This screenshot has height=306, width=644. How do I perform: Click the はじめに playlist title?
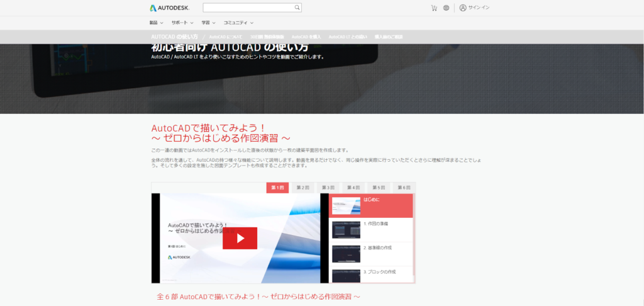click(371, 200)
